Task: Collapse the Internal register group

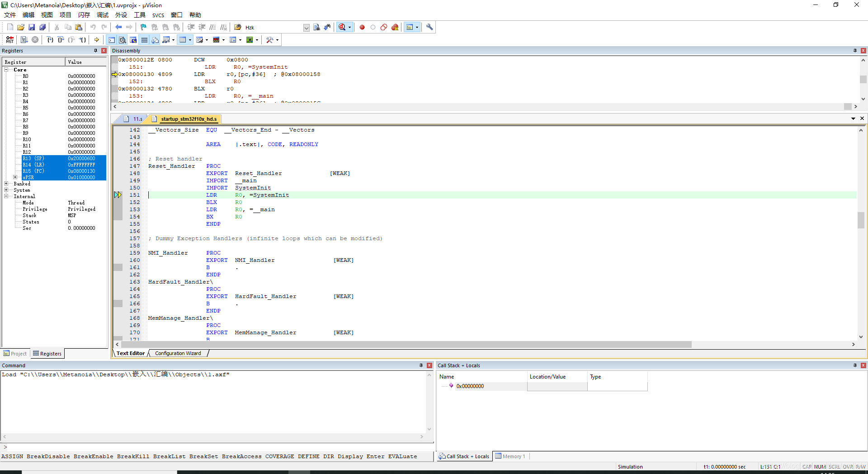Action: click(6, 196)
